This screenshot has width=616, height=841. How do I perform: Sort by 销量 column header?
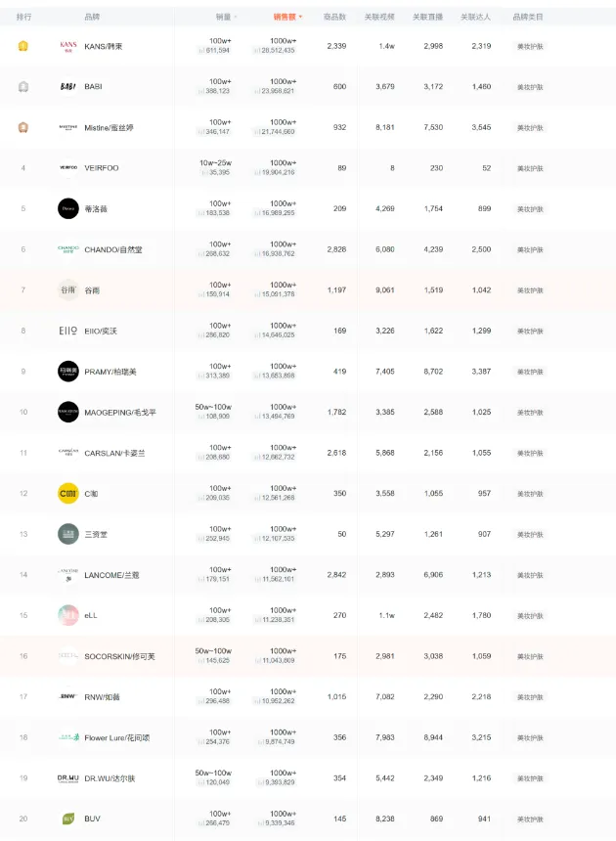(x=226, y=17)
